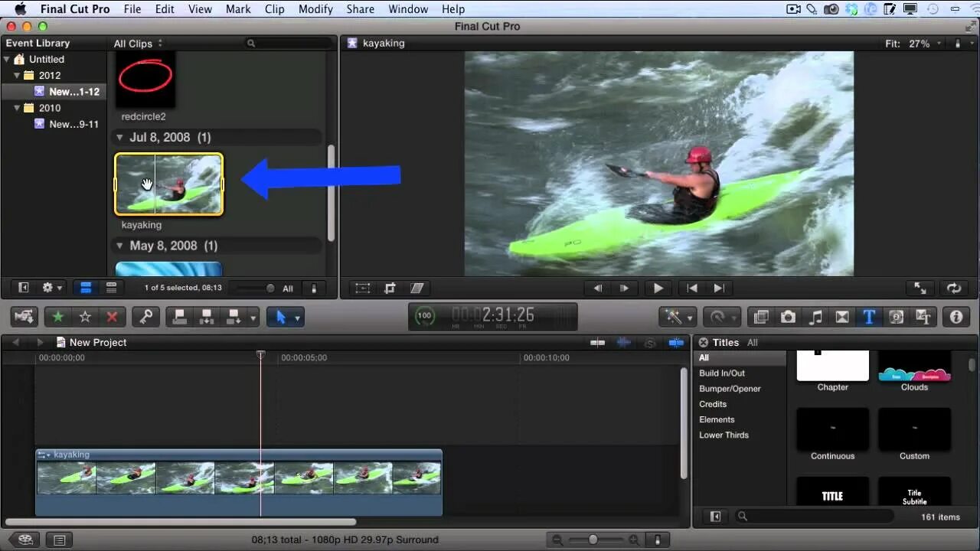Collapse the 2012 folder
The height and width of the screenshot is (551, 980).
click(18, 76)
